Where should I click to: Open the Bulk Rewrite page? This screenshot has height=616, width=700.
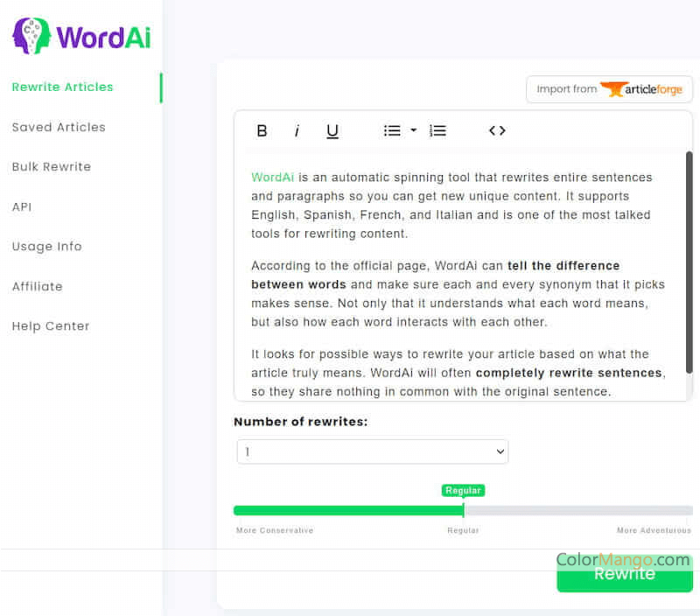pyautogui.click(x=52, y=167)
